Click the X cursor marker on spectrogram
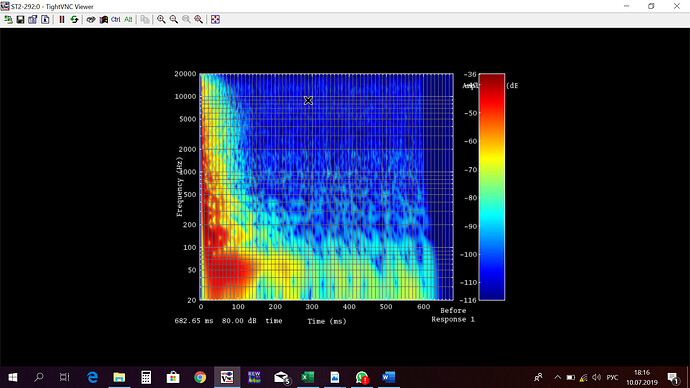The height and width of the screenshot is (388, 690). coord(308,100)
